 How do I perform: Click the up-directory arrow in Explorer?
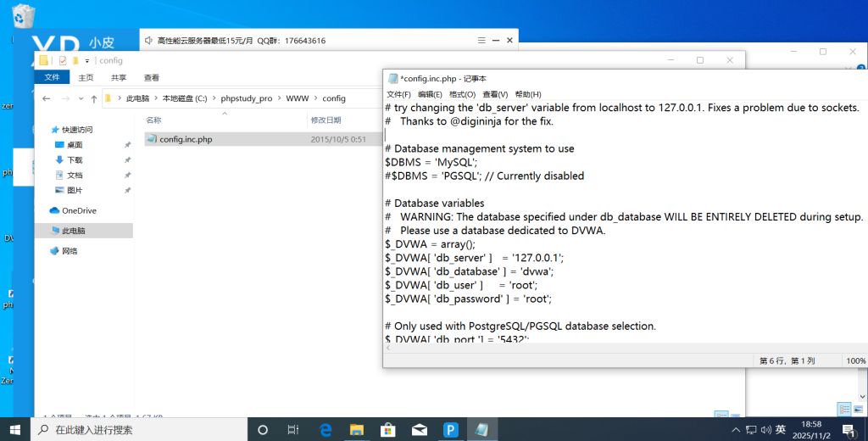tap(91, 98)
